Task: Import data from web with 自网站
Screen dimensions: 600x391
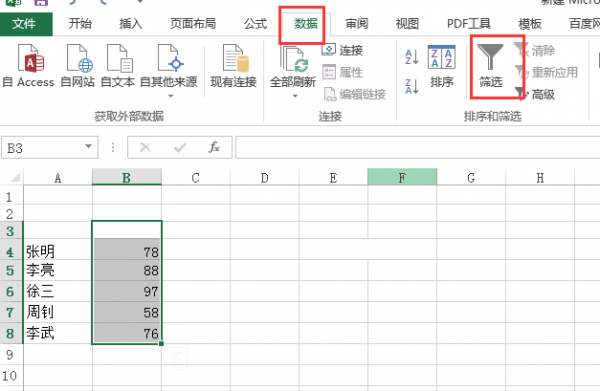Action: (x=78, y=65)
